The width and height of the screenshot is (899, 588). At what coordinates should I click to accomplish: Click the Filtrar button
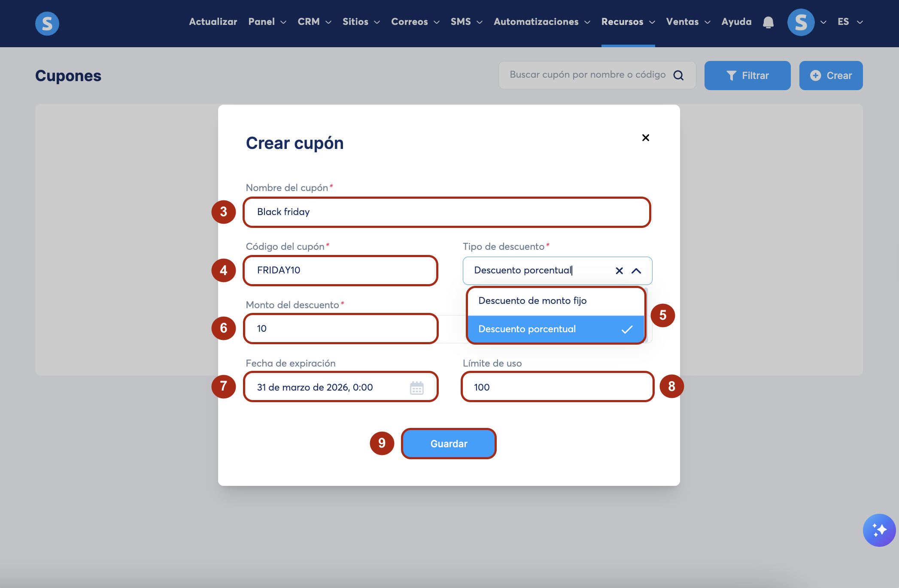pyautogui.click(x=747, y=76)
